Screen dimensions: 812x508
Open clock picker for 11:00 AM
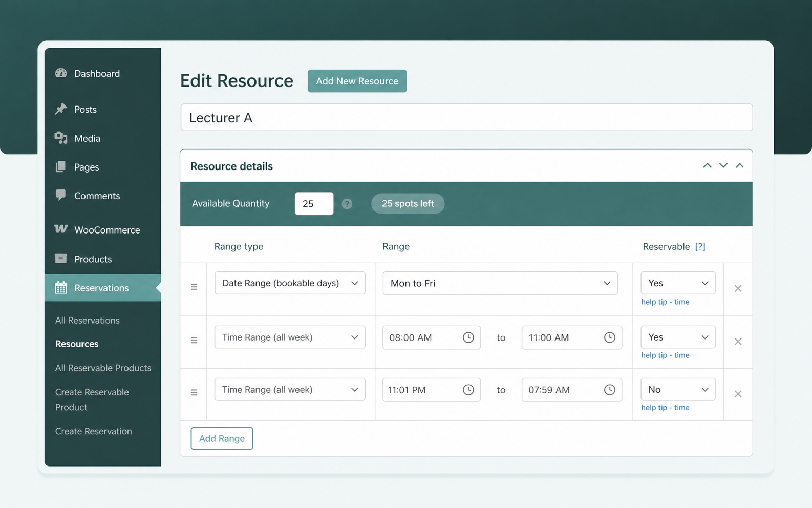pos(610,337)
